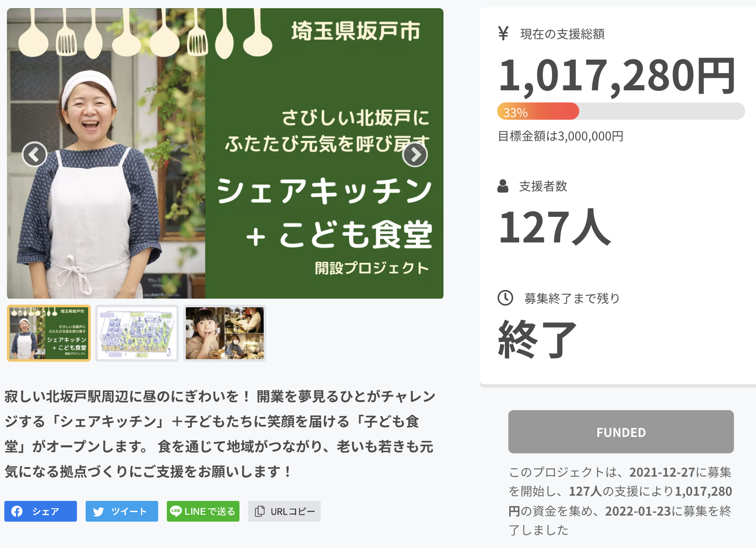
Task: Click the clock icon beside 募集終了まで残り
Action: coord(505,298)
